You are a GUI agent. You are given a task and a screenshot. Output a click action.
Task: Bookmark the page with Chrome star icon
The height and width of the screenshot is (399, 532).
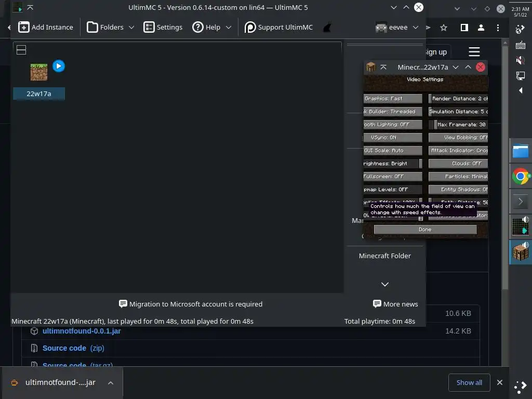pyautogui.click(x=444, y=28)
